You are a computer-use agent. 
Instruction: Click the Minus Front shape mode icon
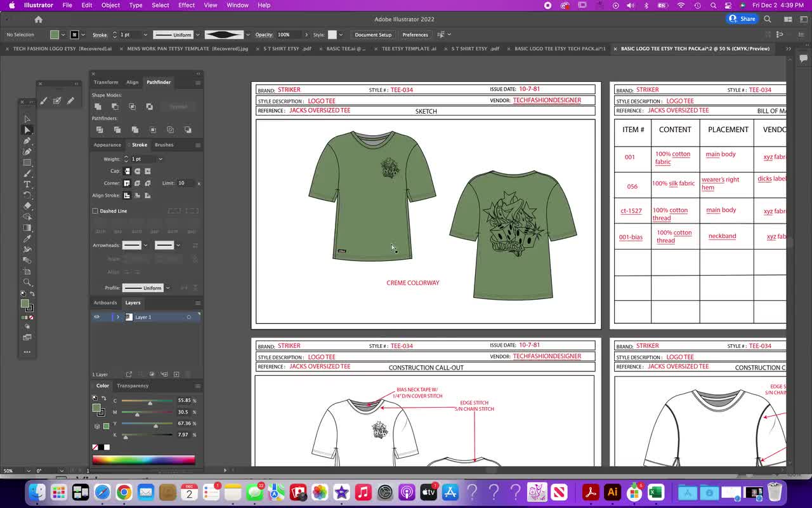[115, 107]
